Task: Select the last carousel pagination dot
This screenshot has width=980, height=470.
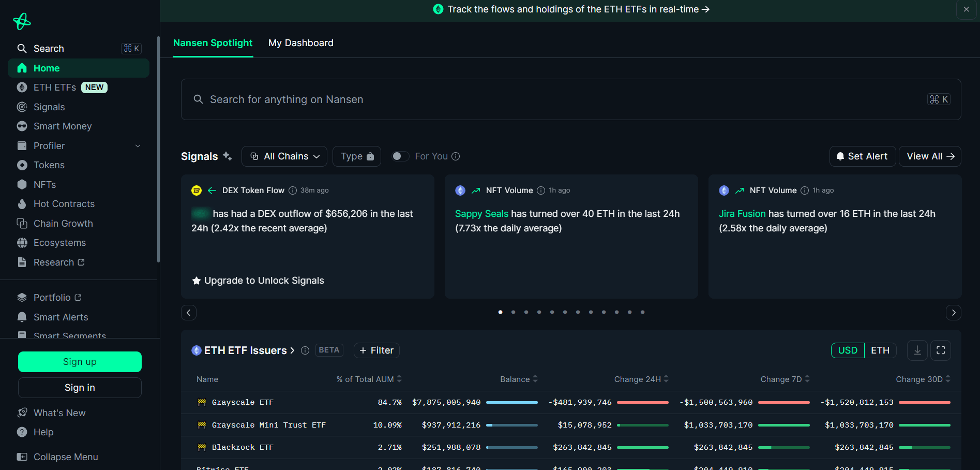Action: 642,312
